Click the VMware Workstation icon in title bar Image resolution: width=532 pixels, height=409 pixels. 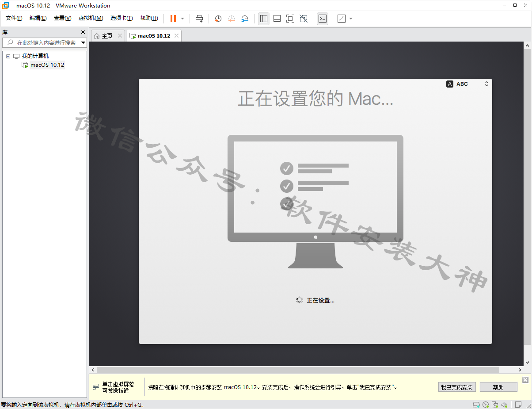click(x=6, y=5)
